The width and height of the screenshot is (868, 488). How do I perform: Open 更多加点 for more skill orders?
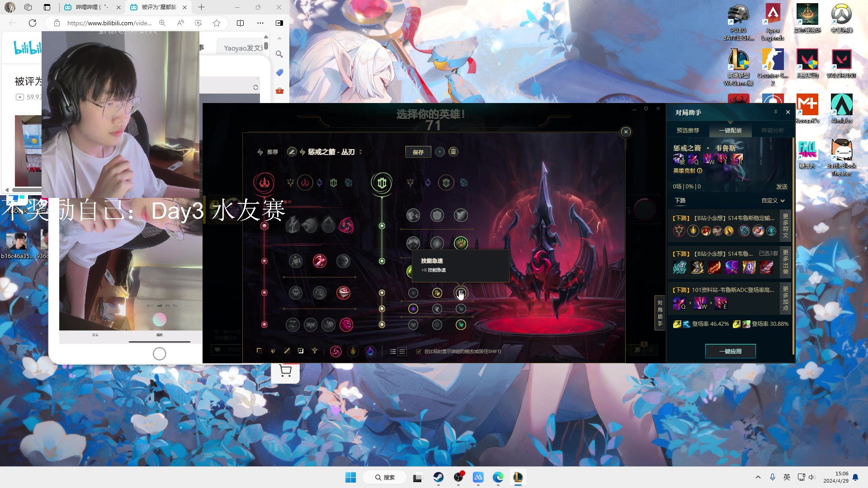(x=786, y=298)
